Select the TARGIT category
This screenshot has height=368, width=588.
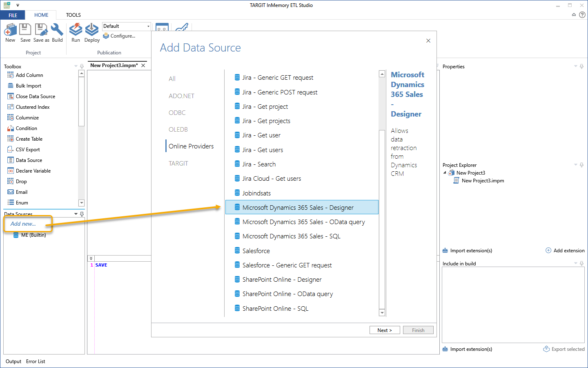[178, 164]
